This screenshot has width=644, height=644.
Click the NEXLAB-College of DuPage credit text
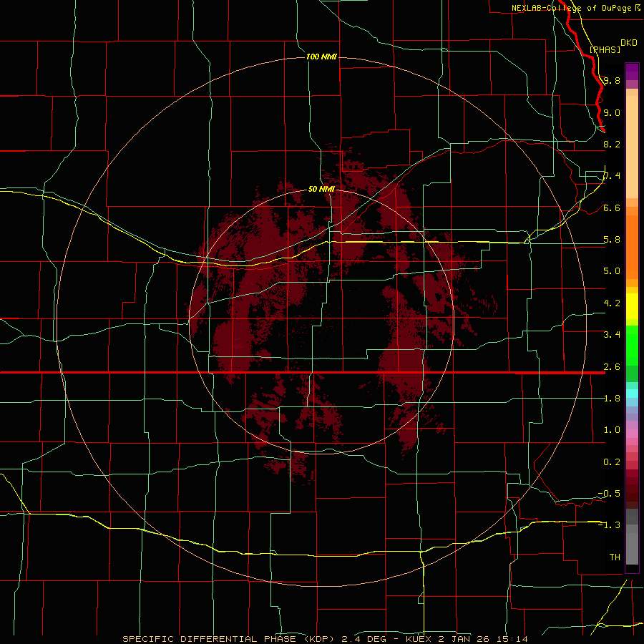571,8
